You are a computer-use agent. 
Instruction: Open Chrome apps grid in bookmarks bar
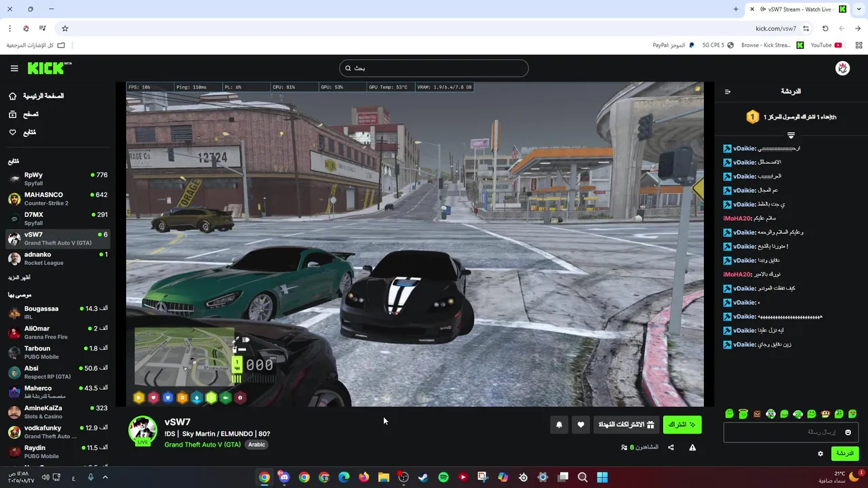(859, 45)
